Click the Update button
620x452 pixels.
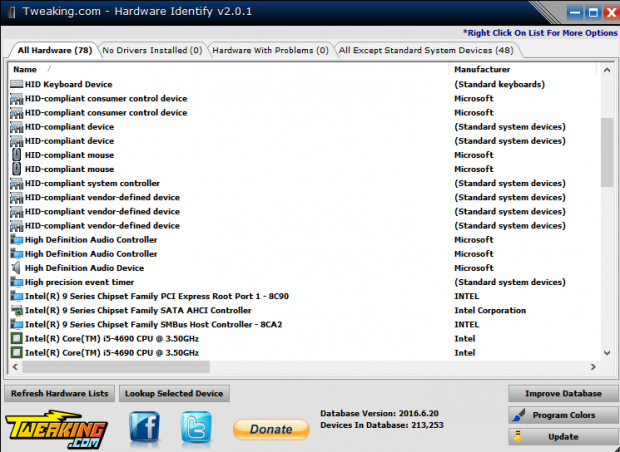coord(563,437)
